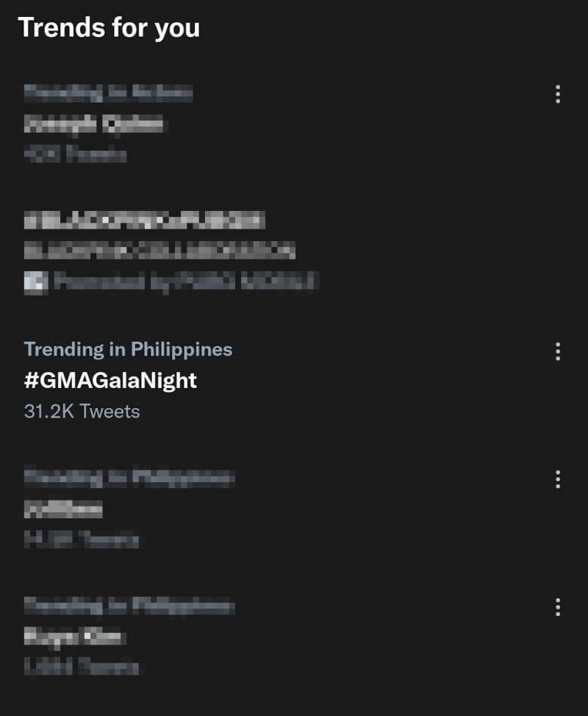Click the blurred tweet count under the first trend
This screenshot has width=588, height=716.
point(75,155)
